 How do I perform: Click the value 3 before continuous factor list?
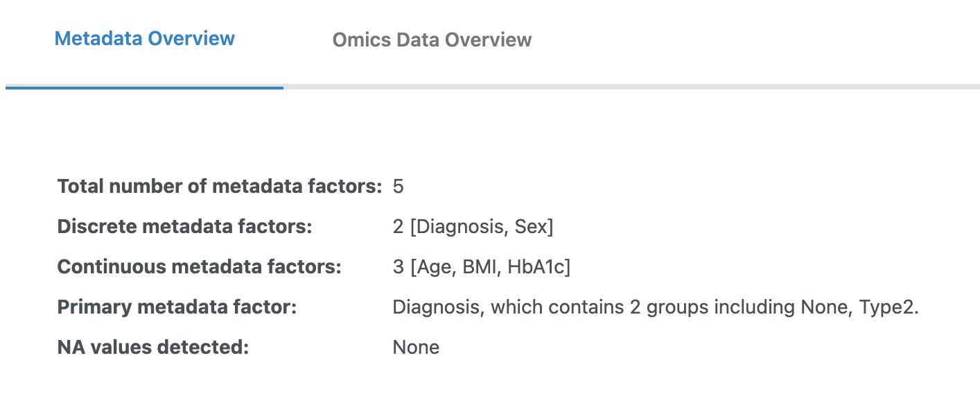click(399, 266)
